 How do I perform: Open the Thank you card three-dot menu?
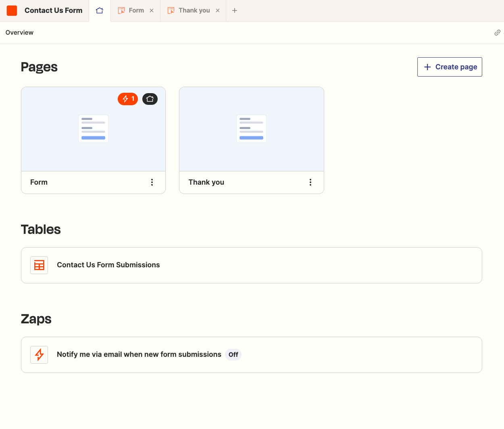(x=310, y=182)
